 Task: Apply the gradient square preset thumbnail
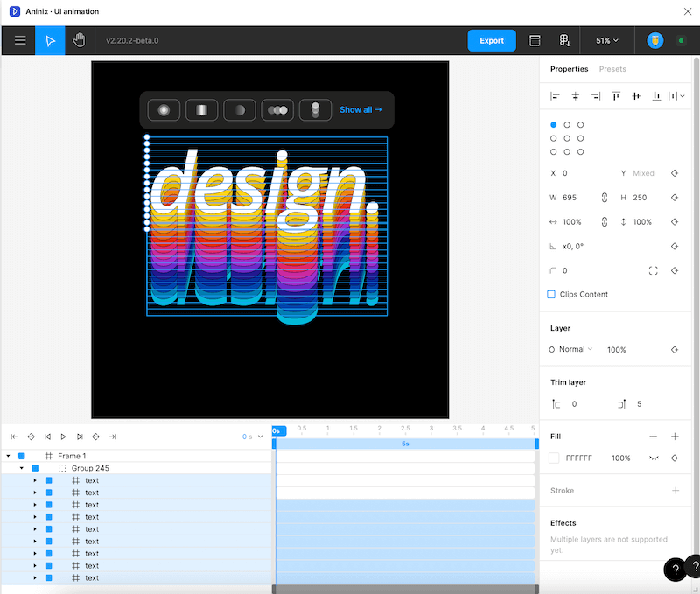(x=201, y=109)
